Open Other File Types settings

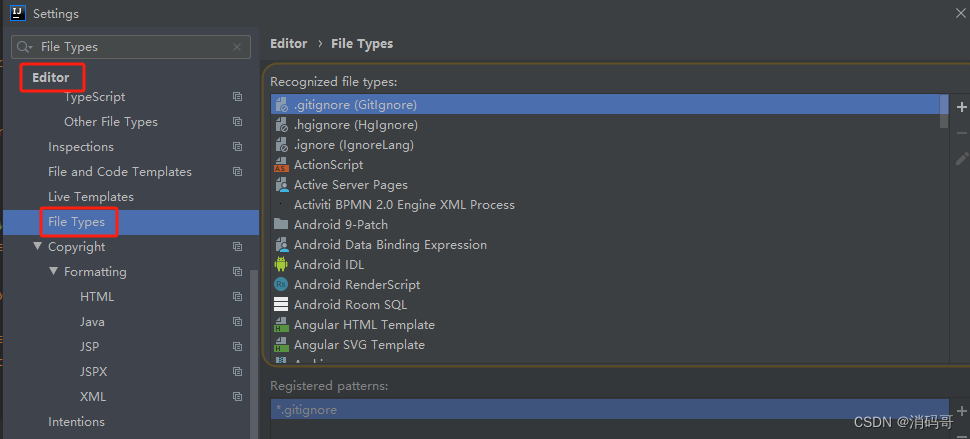(x=111, y=122)
